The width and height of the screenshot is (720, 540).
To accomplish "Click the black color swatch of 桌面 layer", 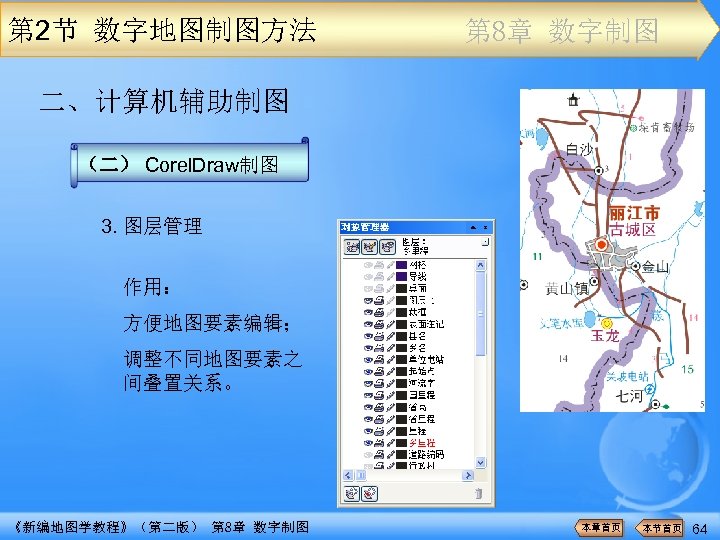I will point(402,288).
